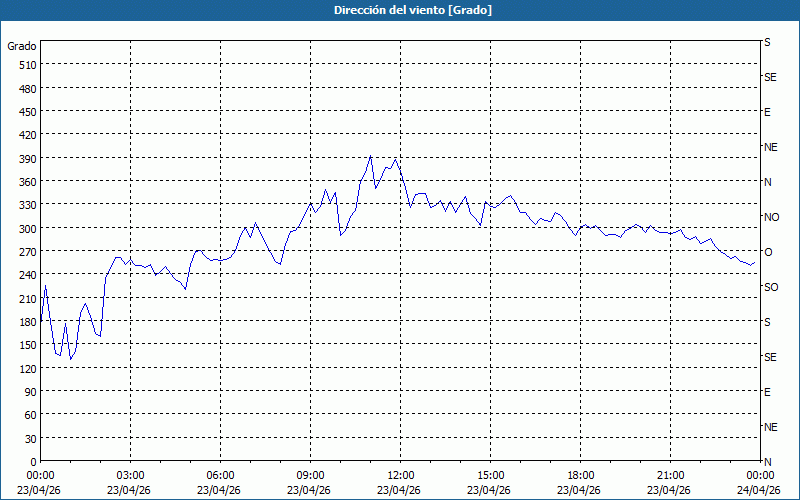Screen dimensions: 800x500
Task: Select the 360 degree tick label
Action: [x=25, y=182]
